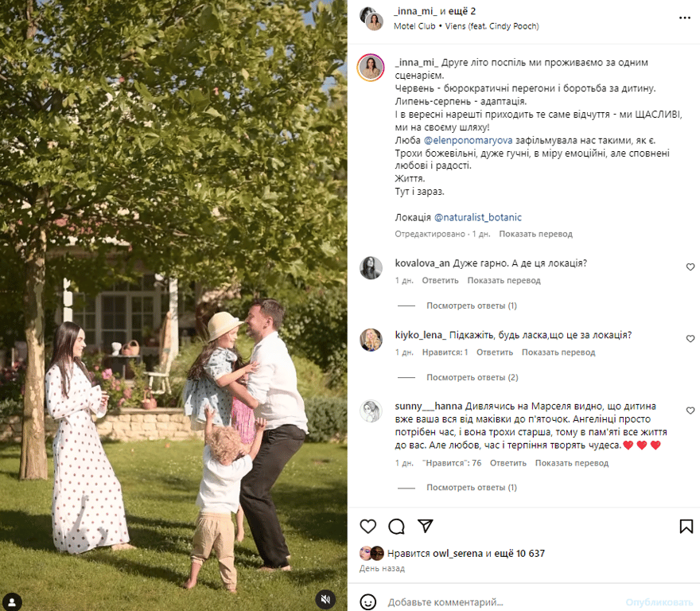Expand the two replies under kiyko_lena_
The width and height of the screenshot is (700, 611).
472,377
